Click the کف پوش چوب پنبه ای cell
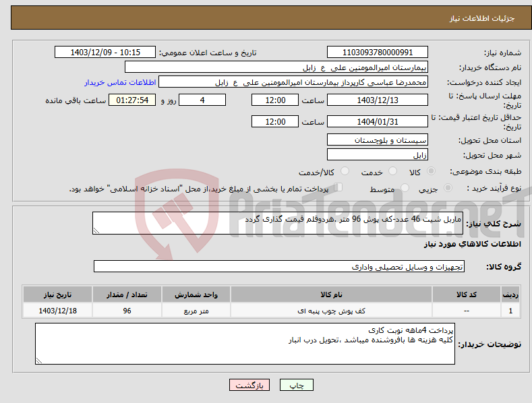 click(331, 311)
